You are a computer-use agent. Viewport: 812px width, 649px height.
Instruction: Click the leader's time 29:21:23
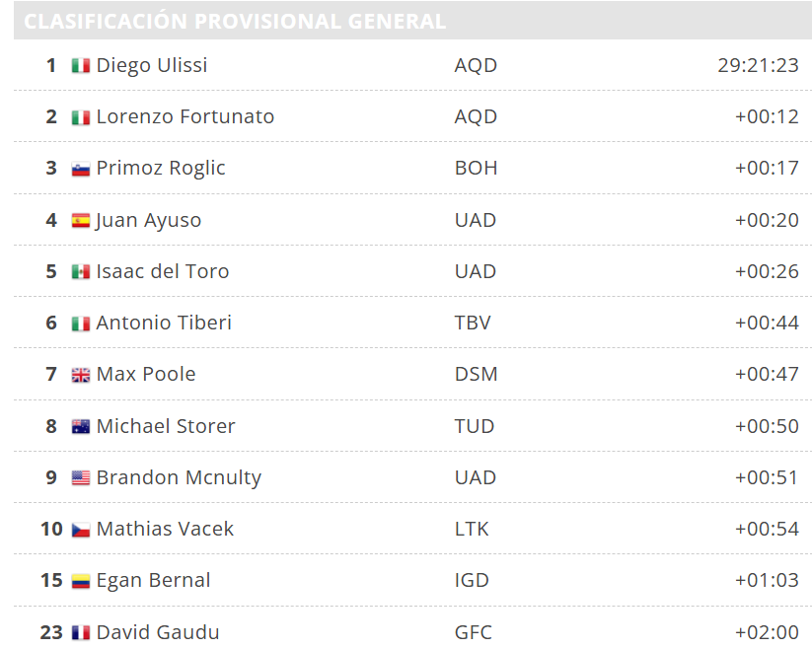[x=758, y=65]
